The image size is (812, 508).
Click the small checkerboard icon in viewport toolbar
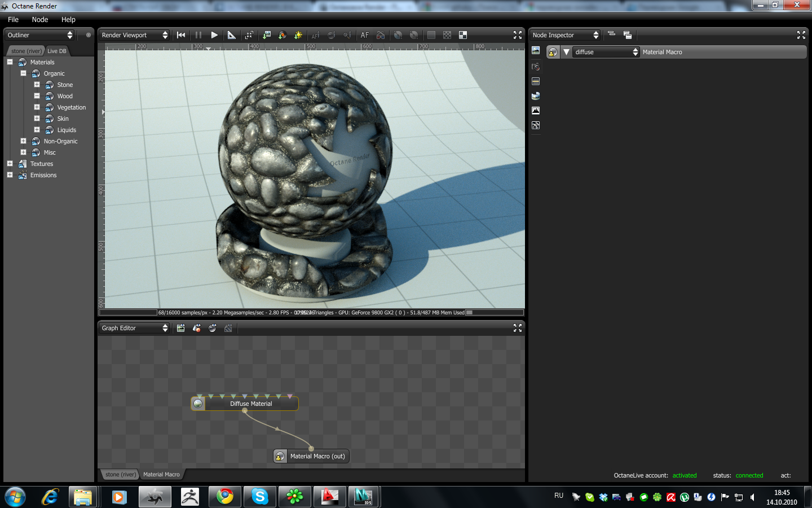pos(447,35)
